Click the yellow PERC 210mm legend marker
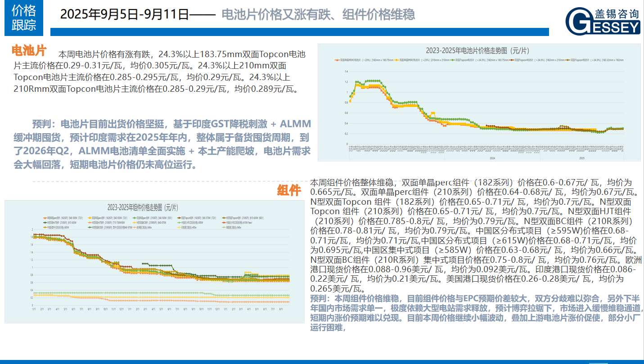Image resolution: width=644 pixels, height=364 pixels. coord(396,60)
